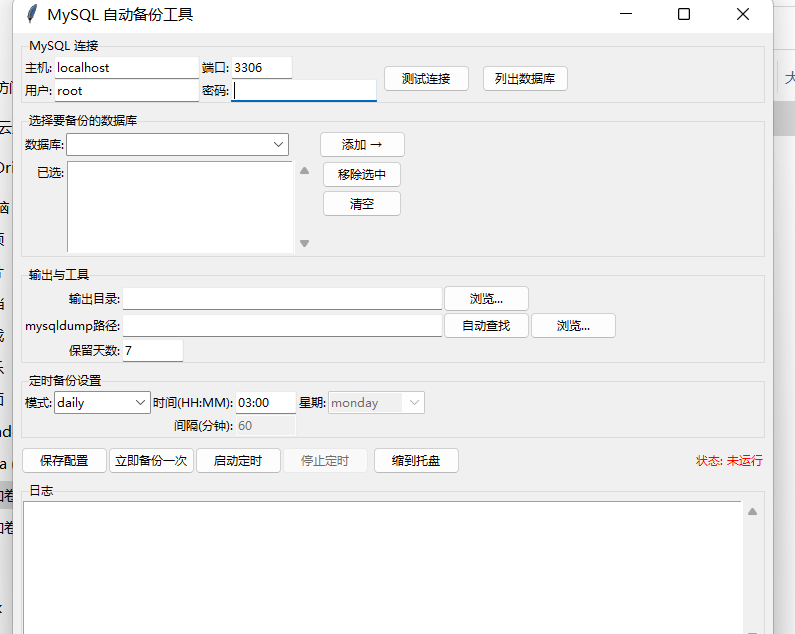Maximize the MySQL 自动备份工具 window
Viewport: 795px width, 634px height.
(684, 14)
